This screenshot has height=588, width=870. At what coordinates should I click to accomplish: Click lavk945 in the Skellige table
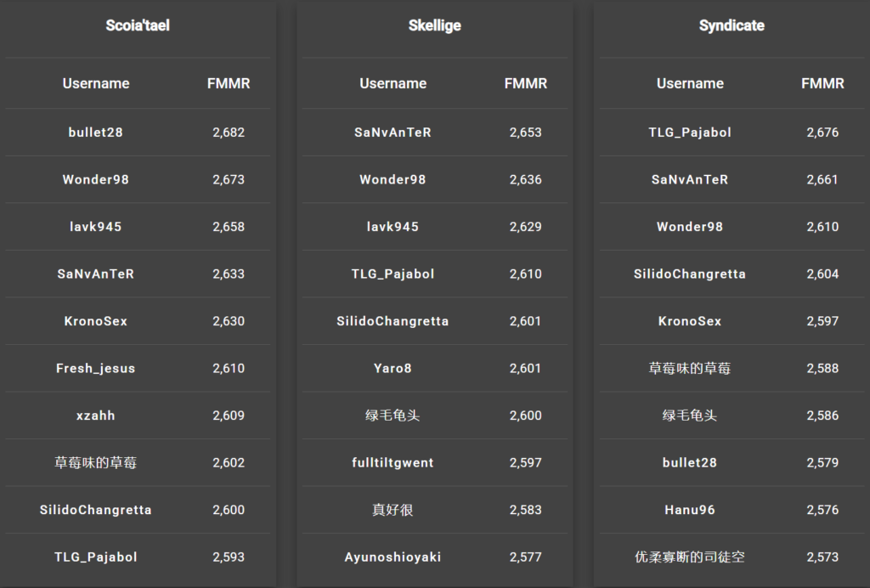pyautogui.click(x=393, y=227)
